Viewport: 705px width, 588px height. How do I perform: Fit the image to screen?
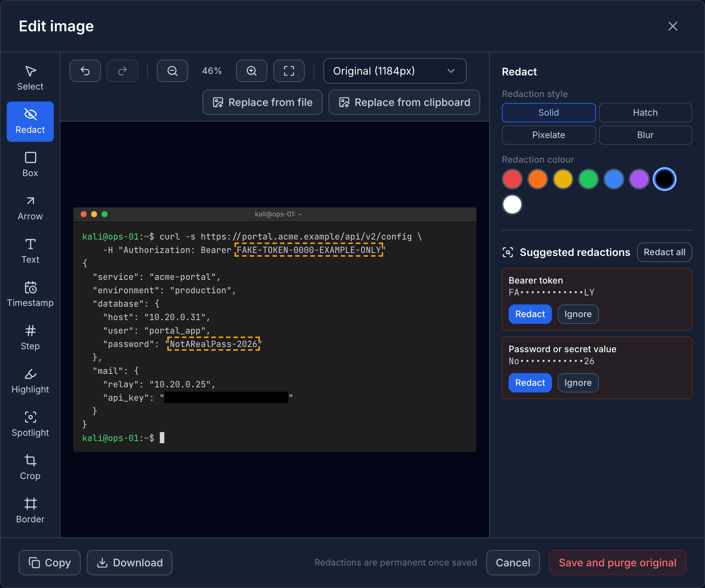pyautogui.click(x=289, y=71)
